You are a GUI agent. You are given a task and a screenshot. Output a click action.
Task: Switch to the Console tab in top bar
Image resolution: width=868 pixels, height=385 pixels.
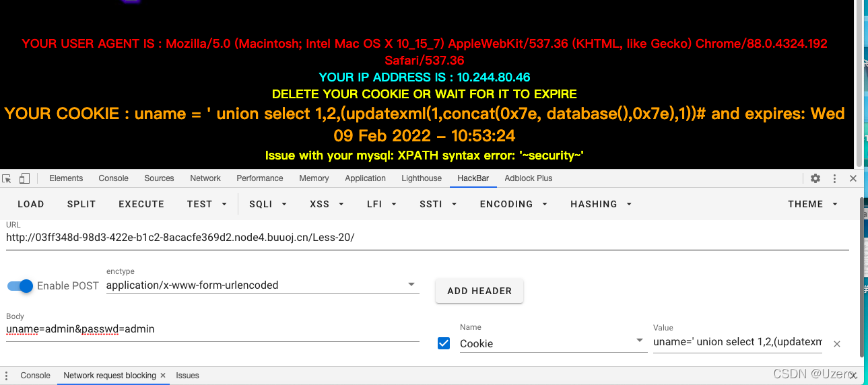click(113, 178)
